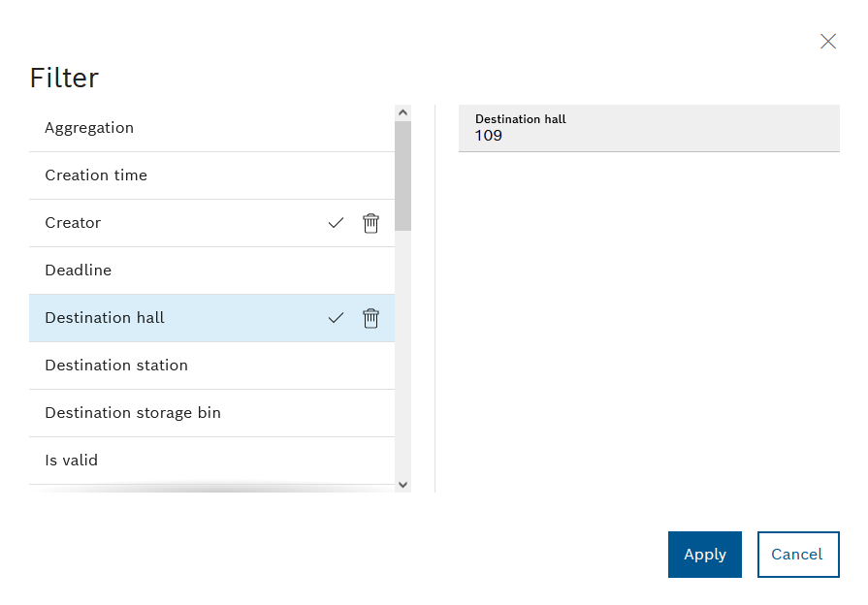868x605 pixels.
Task: Select Destination storage bin filter
Action: tap(212, 413)
